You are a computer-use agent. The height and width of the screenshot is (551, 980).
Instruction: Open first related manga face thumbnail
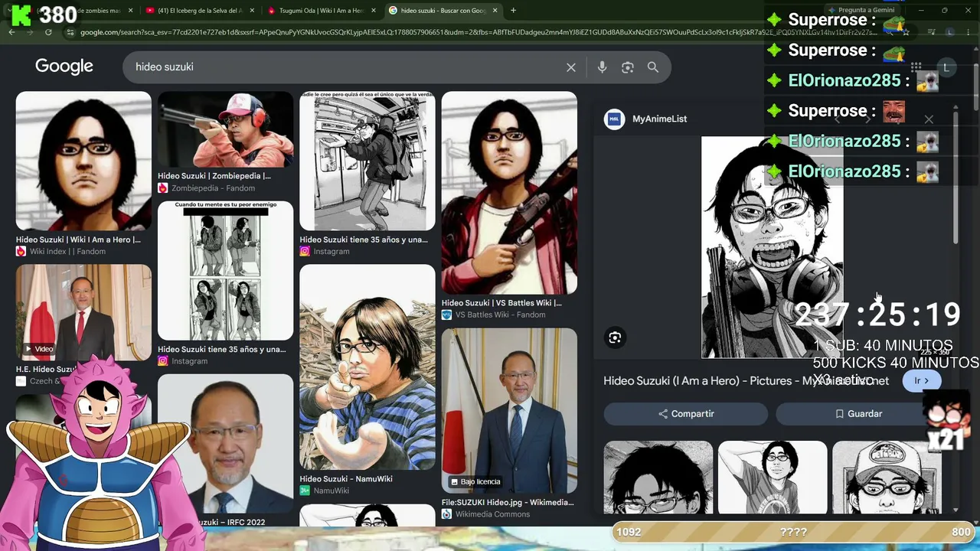click(x=658, y=477)
